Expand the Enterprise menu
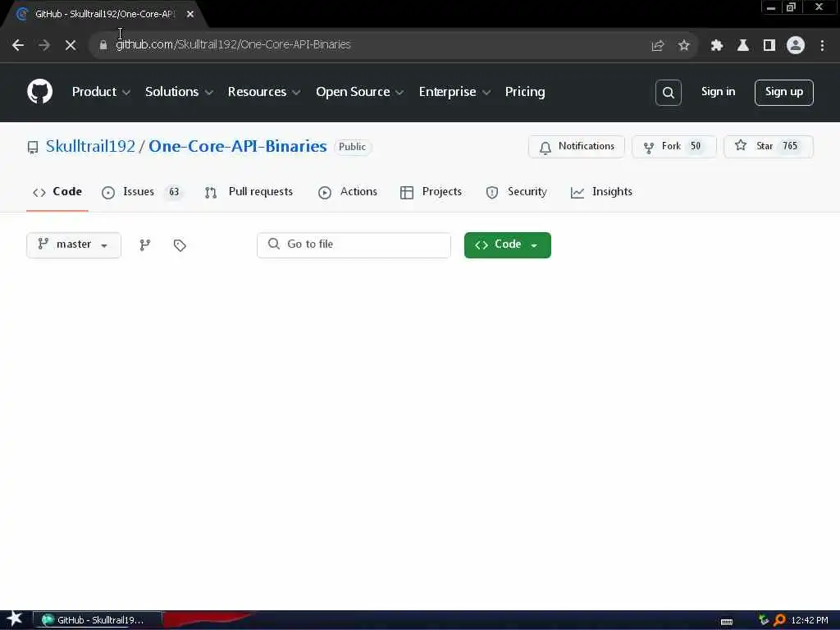The height and width of the screenshot is (630, 840). 454,92
